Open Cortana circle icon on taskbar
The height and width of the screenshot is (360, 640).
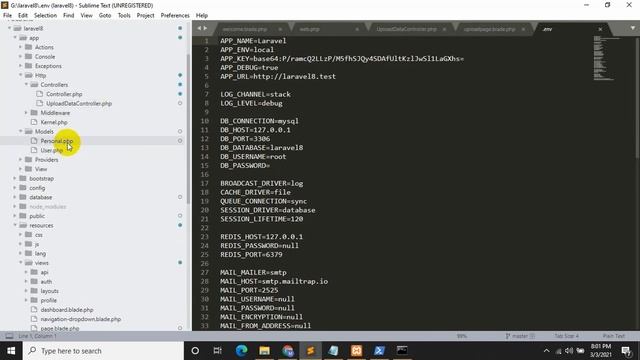tap(195, 351)
